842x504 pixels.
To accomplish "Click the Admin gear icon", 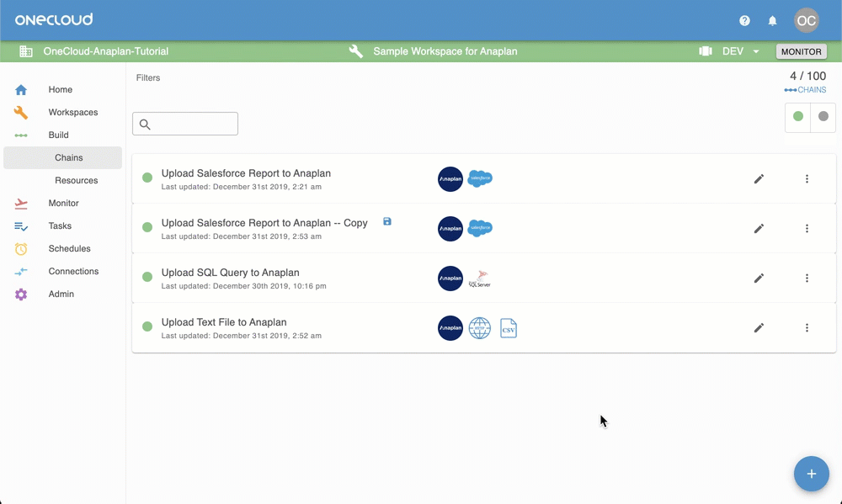I will click(21, 294).
